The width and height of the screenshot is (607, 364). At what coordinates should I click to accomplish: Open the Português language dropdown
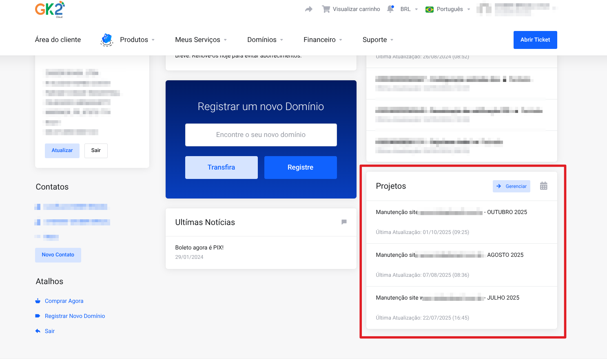click(448, 9)
